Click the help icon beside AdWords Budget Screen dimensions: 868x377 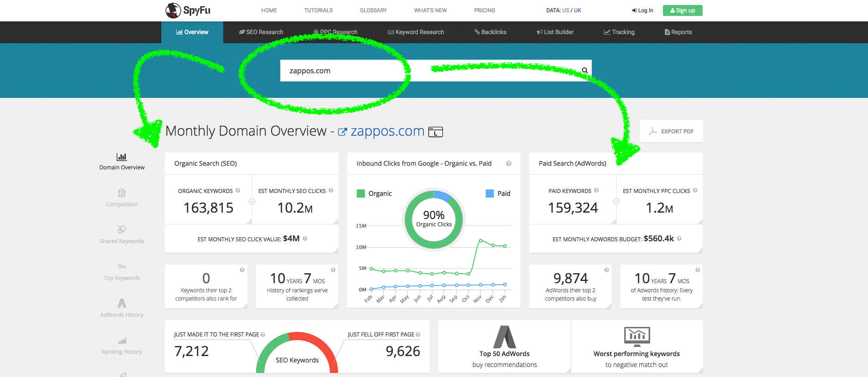[x=679, y=238]
